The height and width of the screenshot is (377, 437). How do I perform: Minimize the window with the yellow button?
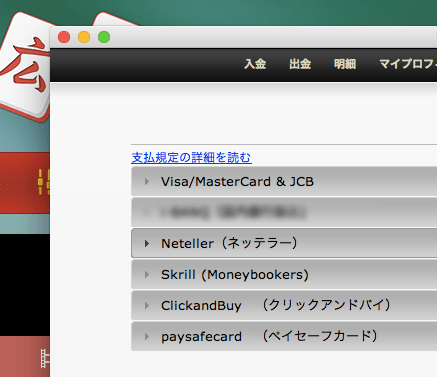click(84, 37)
